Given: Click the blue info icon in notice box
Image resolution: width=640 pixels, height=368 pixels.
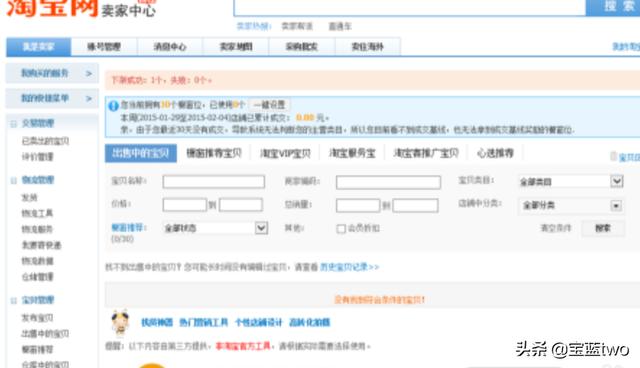Looking at the screenshot, I should [113, 106].
